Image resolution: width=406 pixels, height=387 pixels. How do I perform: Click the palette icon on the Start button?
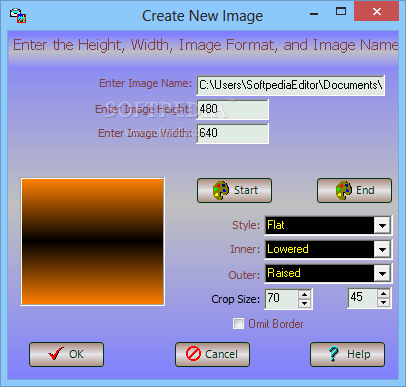(x=221, y=190)
